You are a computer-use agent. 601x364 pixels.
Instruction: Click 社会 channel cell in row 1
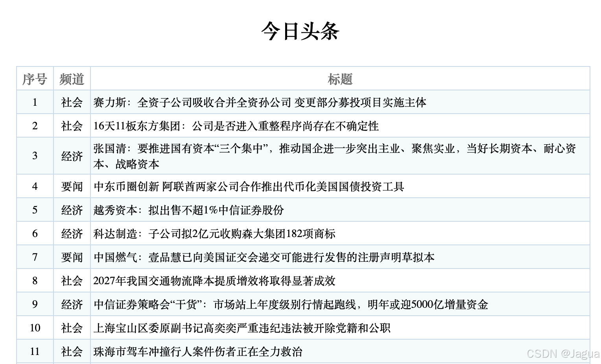72,102
